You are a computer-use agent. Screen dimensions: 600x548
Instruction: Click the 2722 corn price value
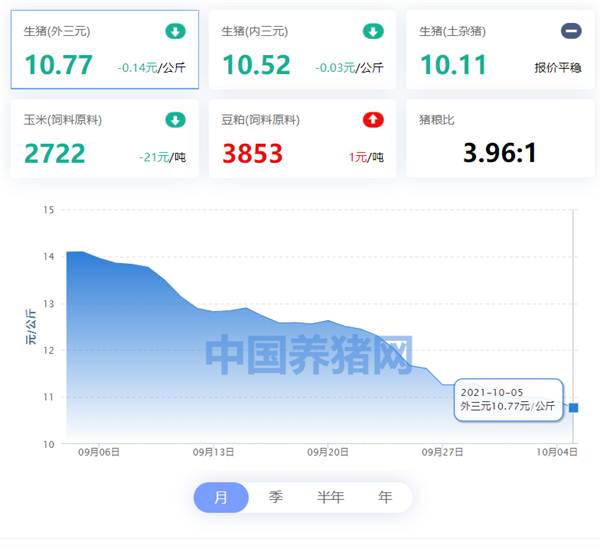point(55,153)
